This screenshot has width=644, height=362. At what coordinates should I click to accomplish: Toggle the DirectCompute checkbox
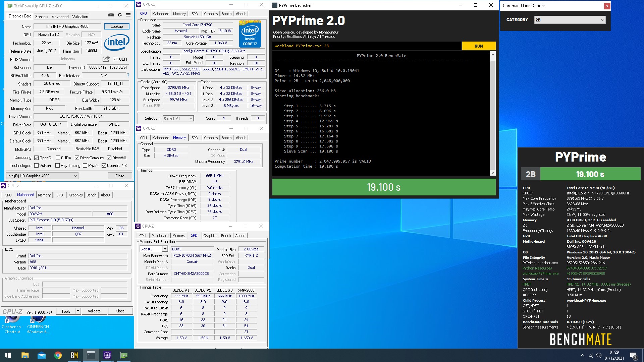click(x=77, y=158)
